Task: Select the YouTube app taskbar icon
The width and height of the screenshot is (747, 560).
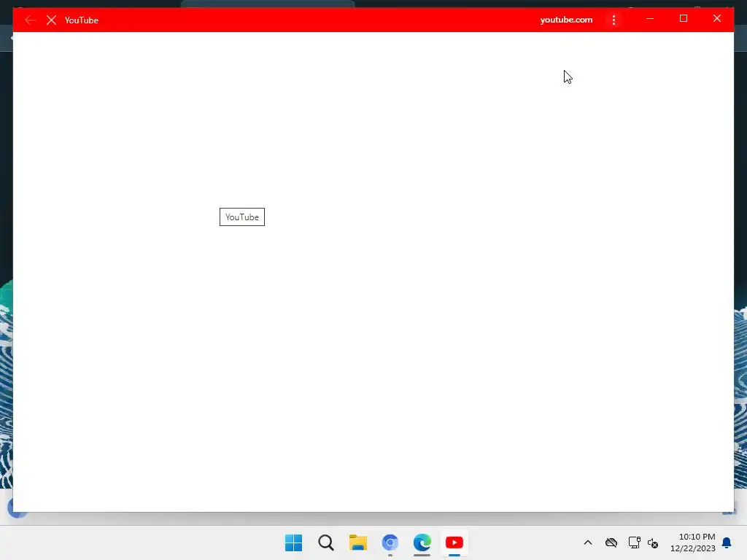Action: point(454,542)
